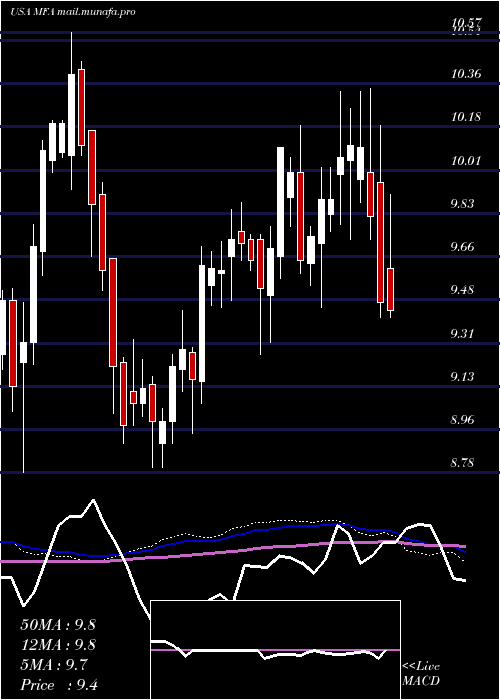
Task: Click the 50MA : 9.8 readout
Action: click(58, 625)
